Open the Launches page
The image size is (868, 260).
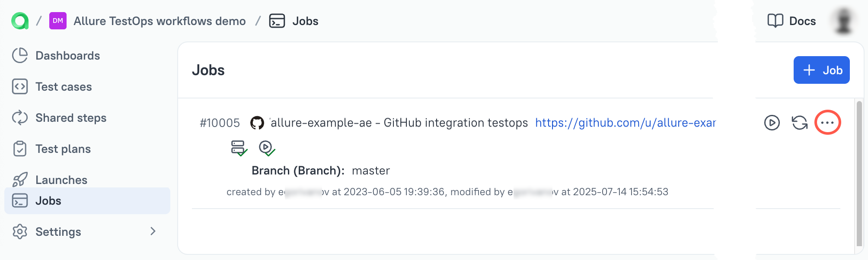[61, 180]
